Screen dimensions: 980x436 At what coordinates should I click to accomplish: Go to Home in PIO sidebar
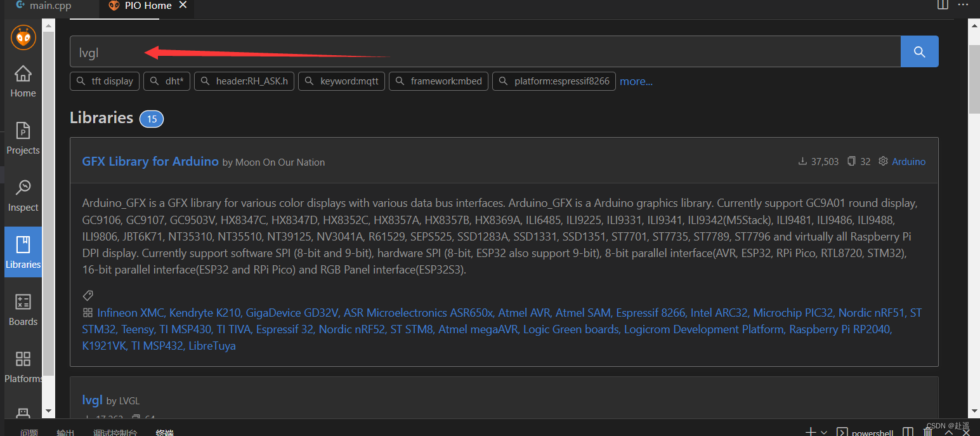coord(23,81)
